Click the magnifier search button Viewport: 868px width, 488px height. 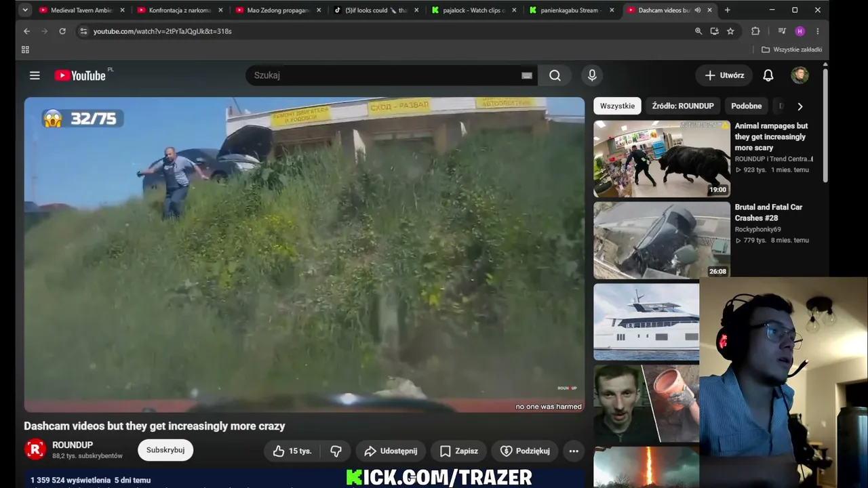(x=555, y=75)
